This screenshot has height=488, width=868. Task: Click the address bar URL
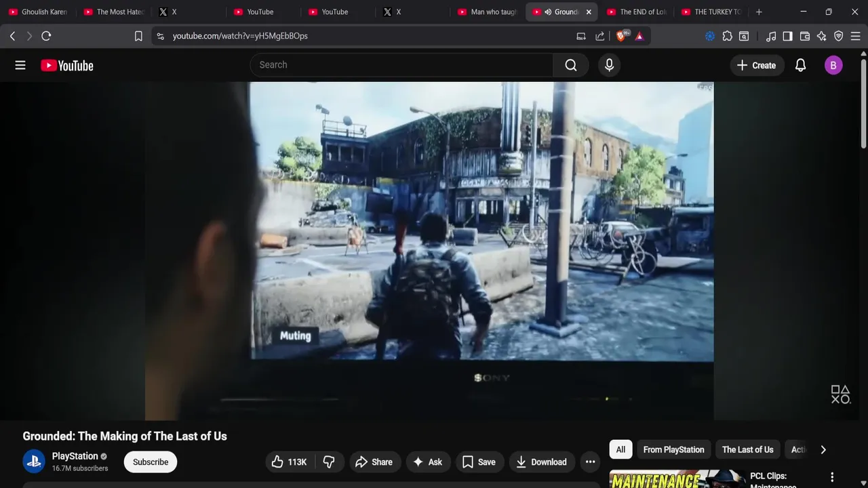pyautogui.click(x=240, y=36)
